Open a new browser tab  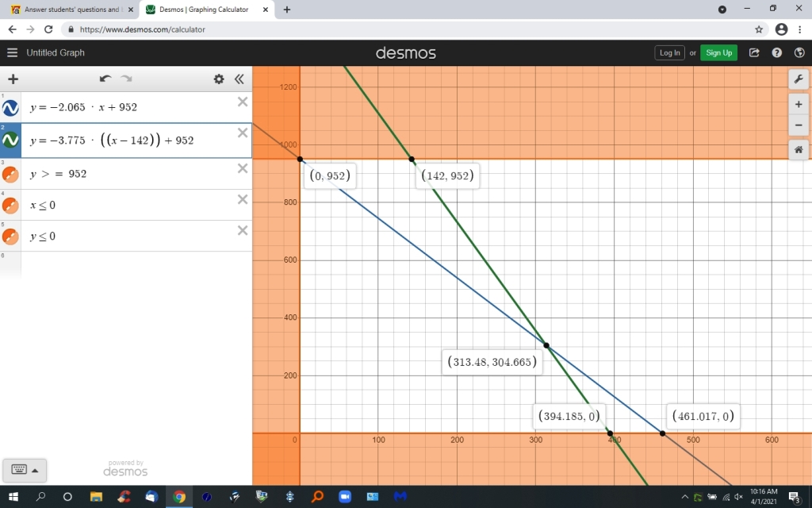click(x=287, y=10)
